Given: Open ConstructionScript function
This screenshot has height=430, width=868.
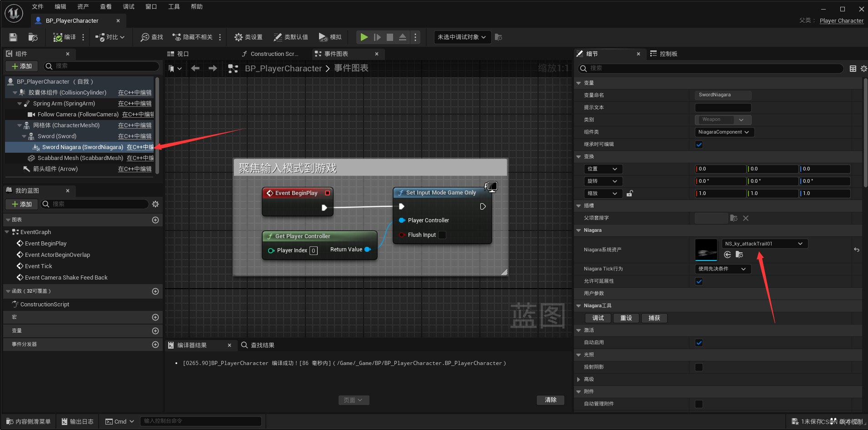Looking at the screenshot, I should tap(45, 305).
